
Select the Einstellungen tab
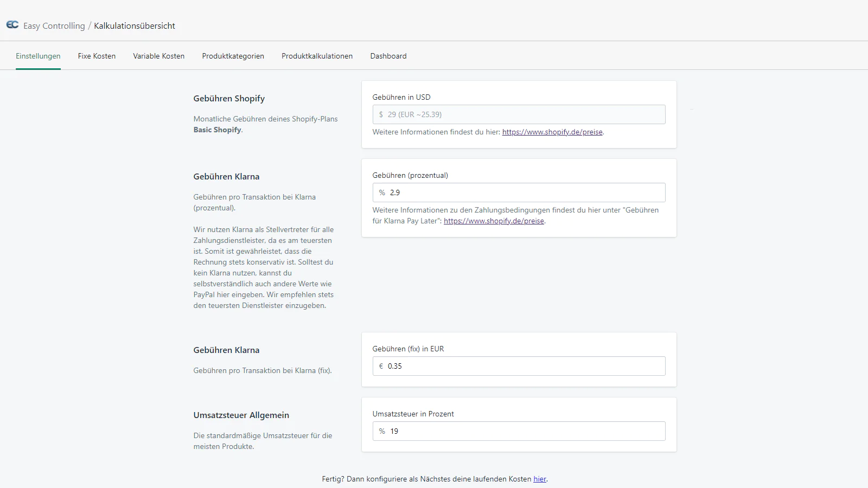38,56
